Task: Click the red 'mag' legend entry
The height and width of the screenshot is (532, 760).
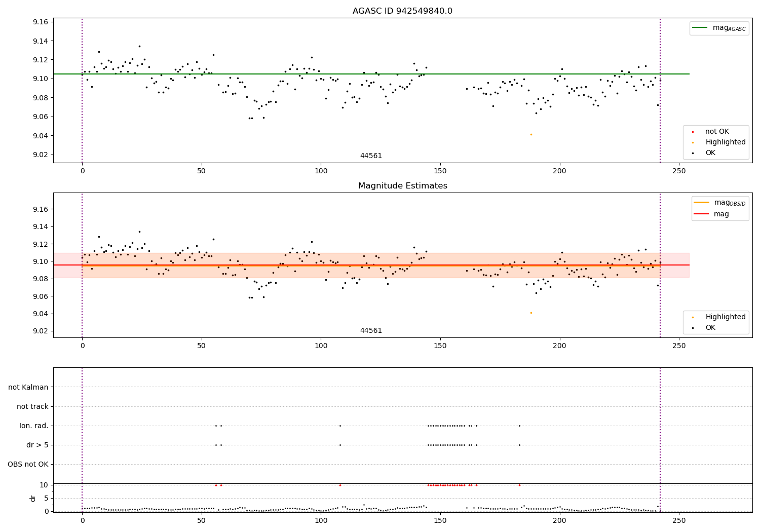Action: (712, 214)
